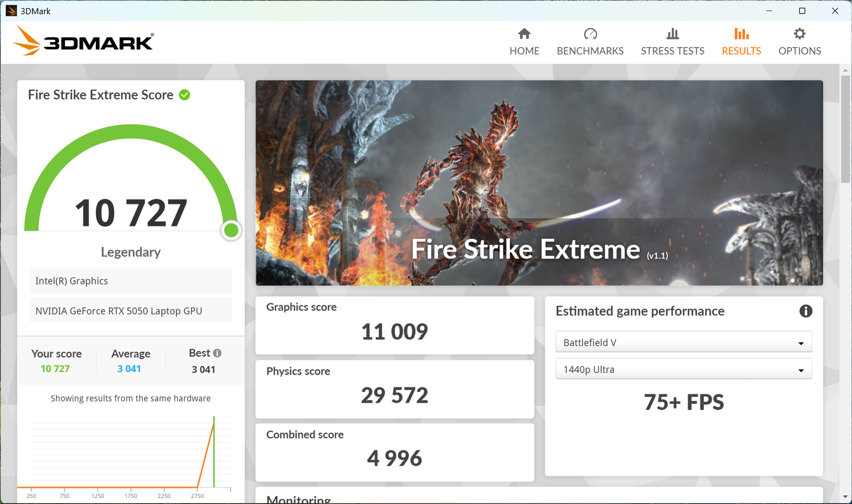This screenshot has width=852, height=504.
Task: Click the scrollbar up arrow
Action: (x=845, y=70)
